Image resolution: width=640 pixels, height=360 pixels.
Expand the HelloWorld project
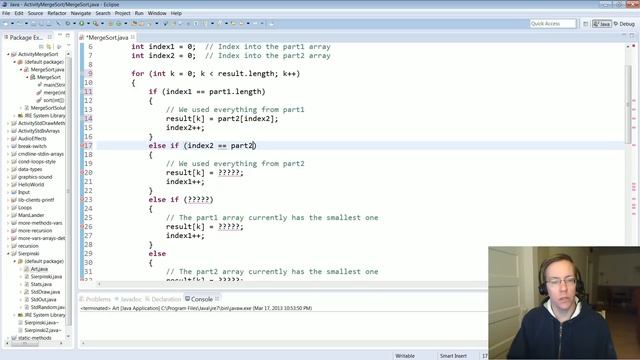click(x=8, y=184)
